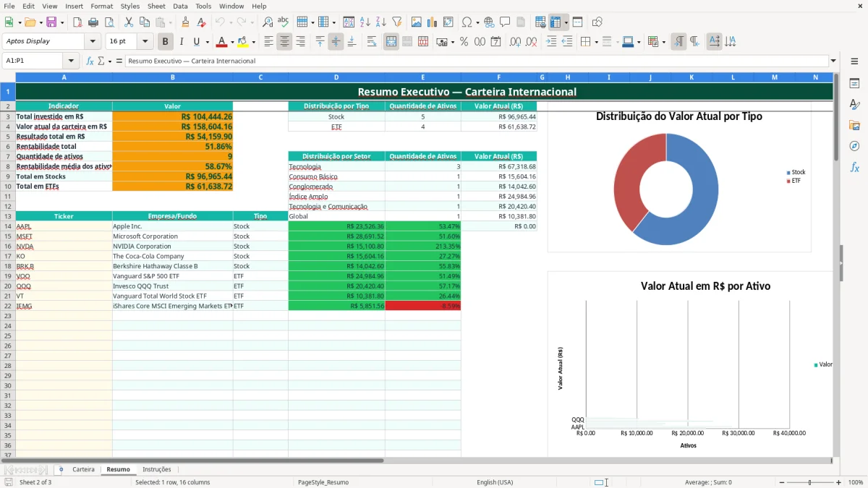This screenshot has width=868, height=488.
Task: Toggle Center Vertically alignment
Action: coord(336,42)
